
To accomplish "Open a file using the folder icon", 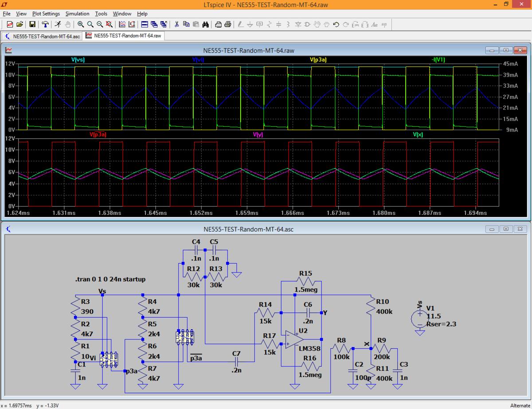I will [20, 24].
